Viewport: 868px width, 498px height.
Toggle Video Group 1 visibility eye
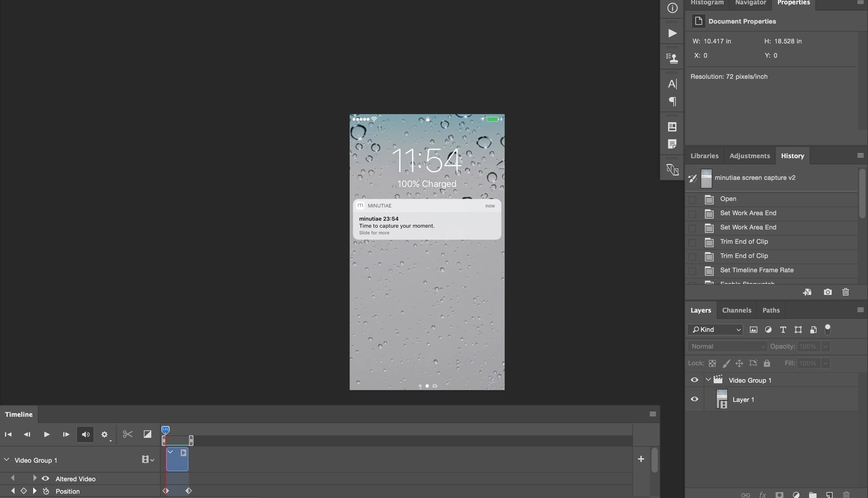[694, 380]
